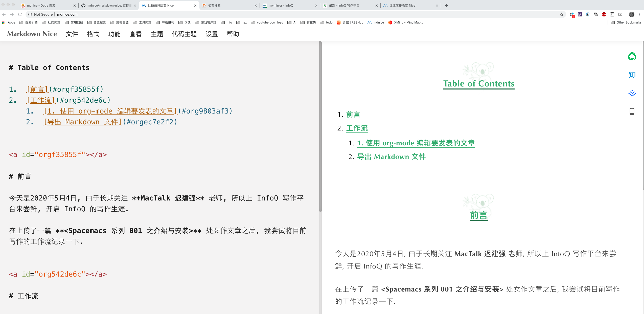Expand the 书籍报刊 bookmarks folder
Screen dimensions: 644x314
(165, 23)
